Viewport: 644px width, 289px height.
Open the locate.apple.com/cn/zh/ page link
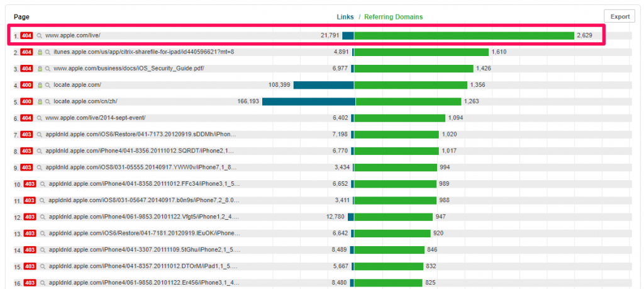pyautogui.click(x=86, y=101)
